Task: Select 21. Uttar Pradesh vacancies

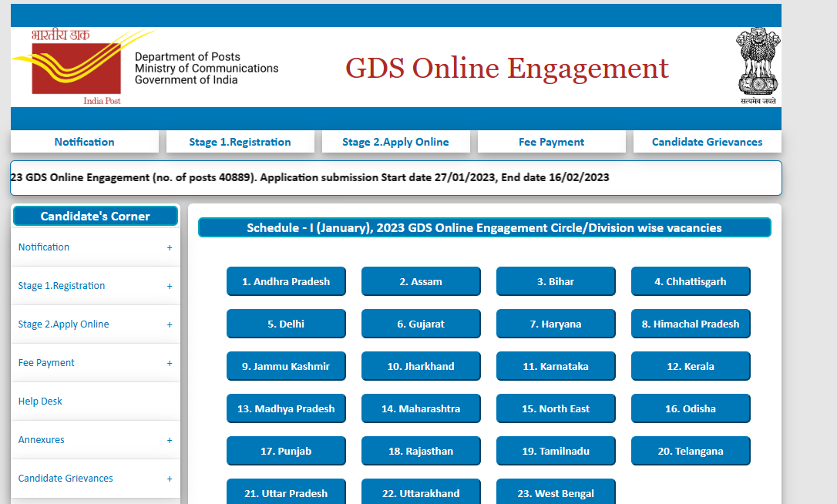Action: click(286, 492)
